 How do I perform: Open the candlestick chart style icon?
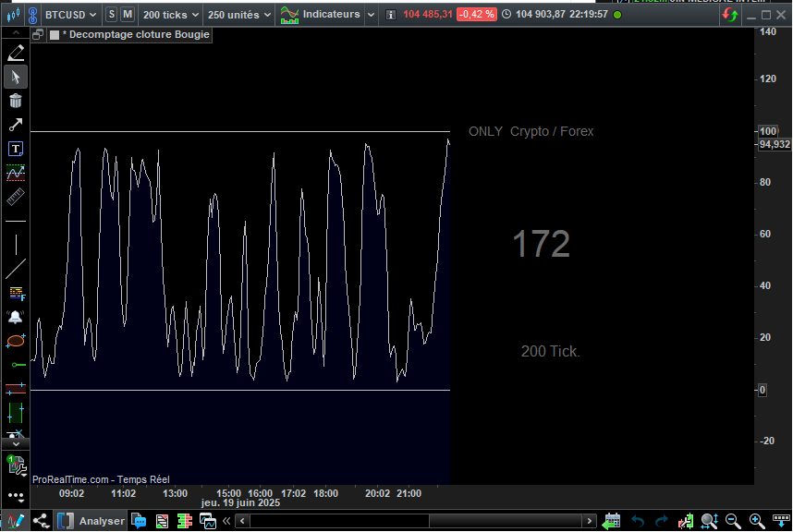pyautogui.click(x=13, y=15)
